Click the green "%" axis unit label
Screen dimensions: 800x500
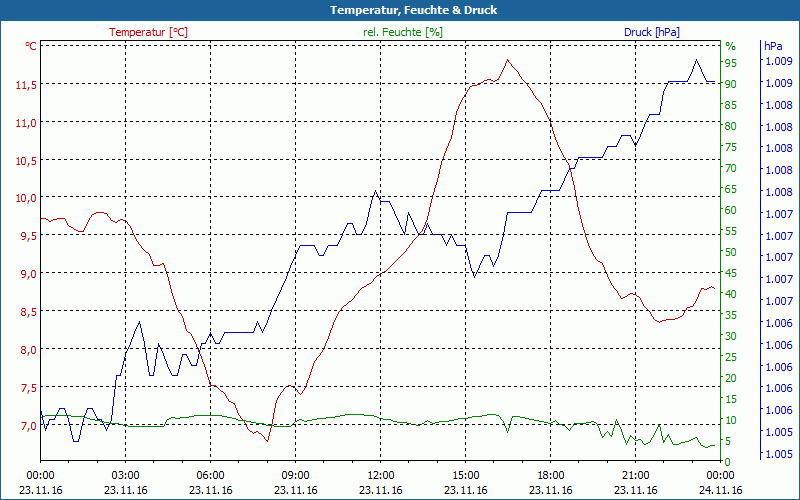(731, 46)
